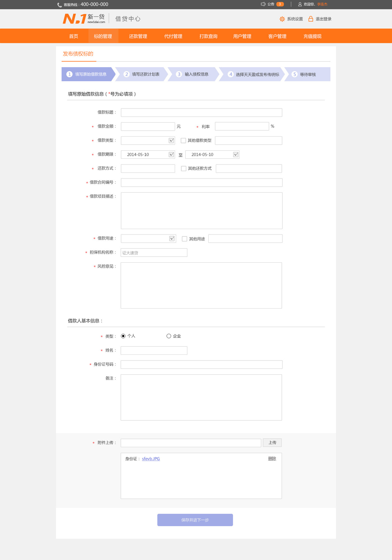Check the 其他用途 checkbox
Screen dimensions: 392x560
(x=185, y=239)
